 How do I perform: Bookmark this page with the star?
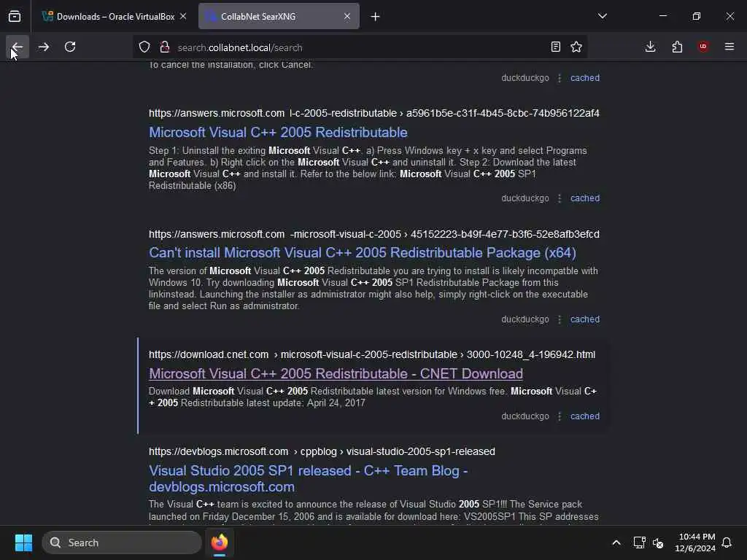click(x=576, y=47)
